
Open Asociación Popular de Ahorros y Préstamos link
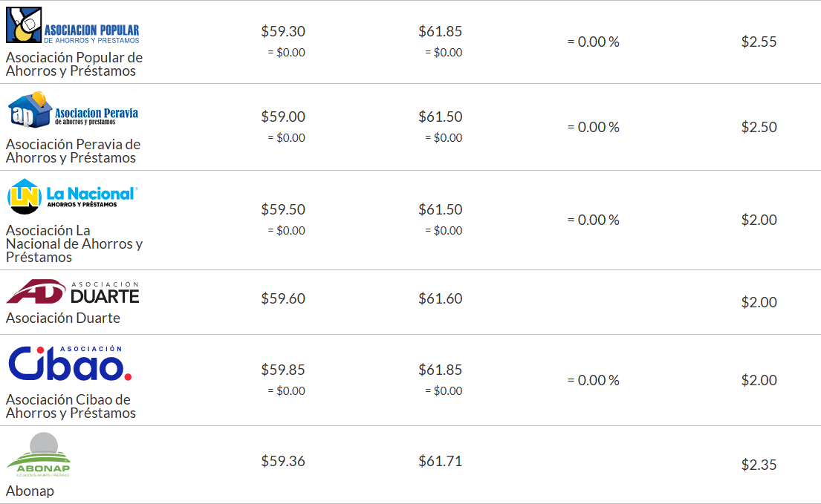74,64
